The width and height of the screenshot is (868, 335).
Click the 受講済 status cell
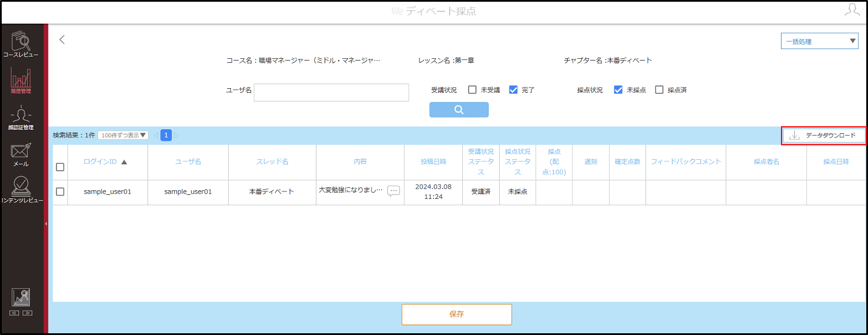point(481,192)
